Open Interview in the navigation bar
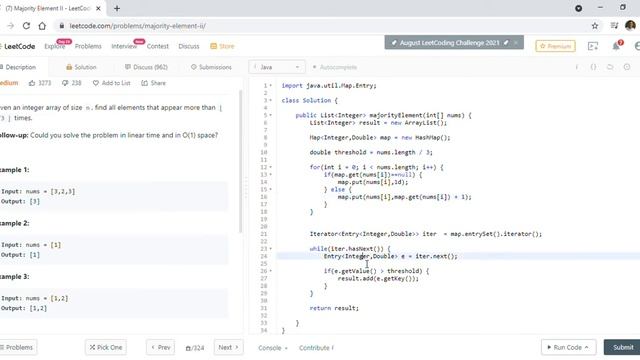 pos(124,46)
